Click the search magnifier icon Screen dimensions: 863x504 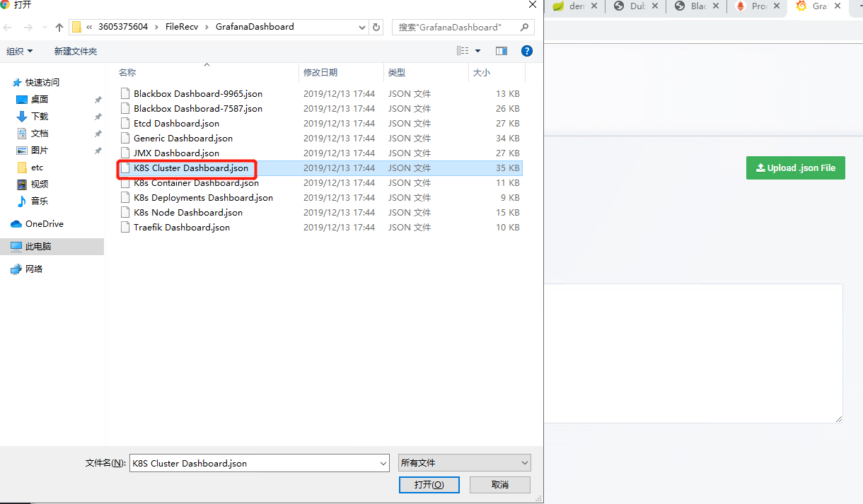pos(524,27)
